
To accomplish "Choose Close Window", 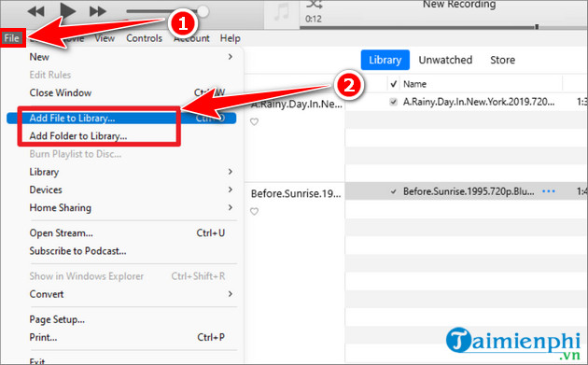I will pyautogui.click(x=121, y=92).
